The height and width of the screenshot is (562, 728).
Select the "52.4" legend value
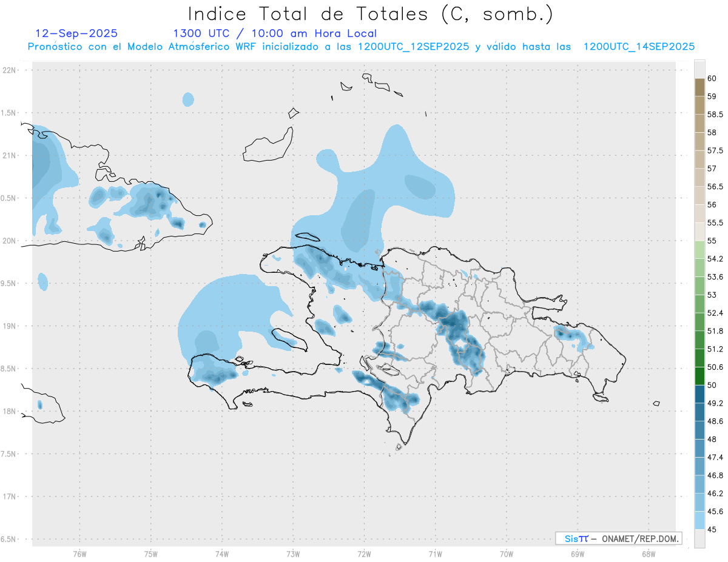(715, 313)
